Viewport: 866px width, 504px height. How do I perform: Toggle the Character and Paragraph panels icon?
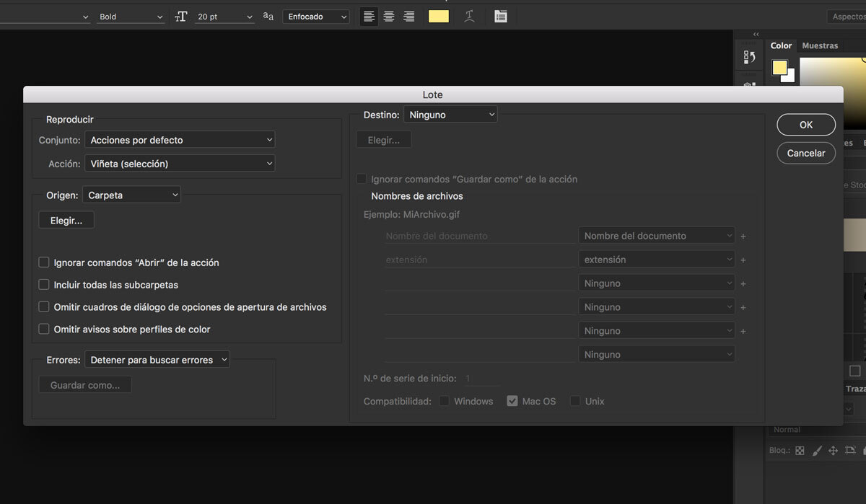coord(501,16)
